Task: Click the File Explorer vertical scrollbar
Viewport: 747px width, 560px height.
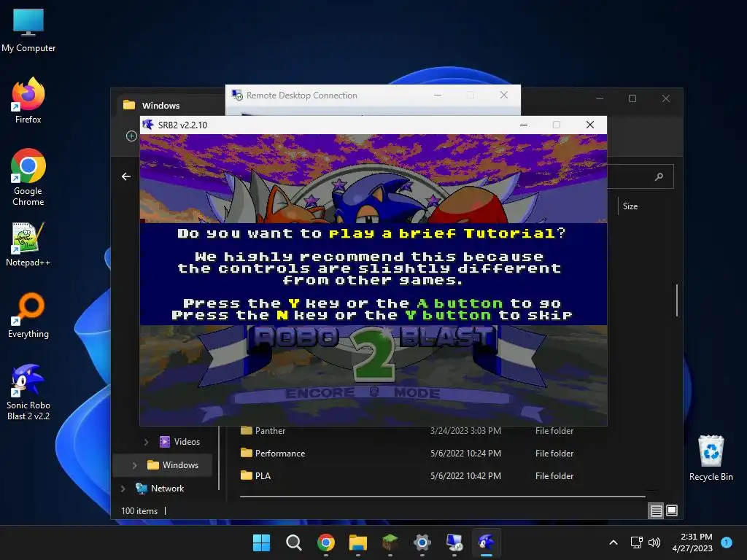Action: (676, 300)
